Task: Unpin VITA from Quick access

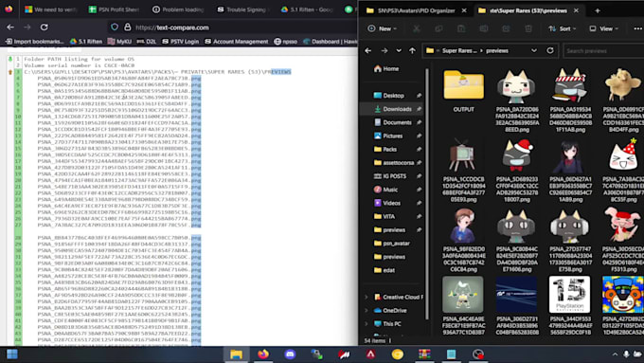Action: click(x=419, y=216)
